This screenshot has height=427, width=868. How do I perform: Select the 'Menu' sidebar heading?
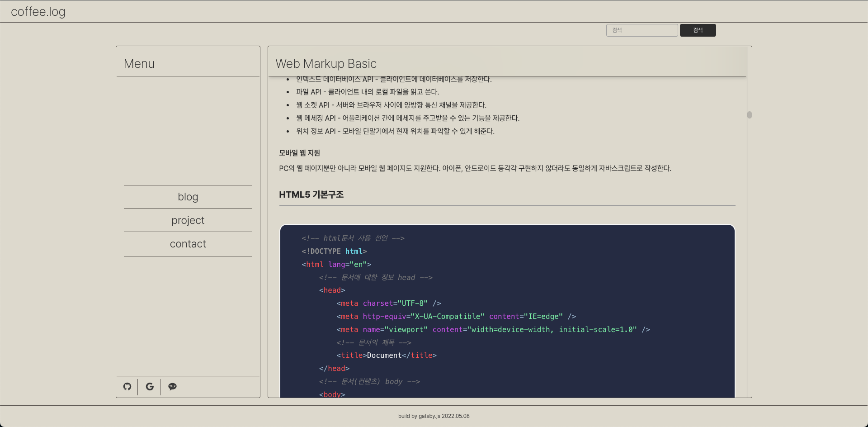tap(139, 64)
